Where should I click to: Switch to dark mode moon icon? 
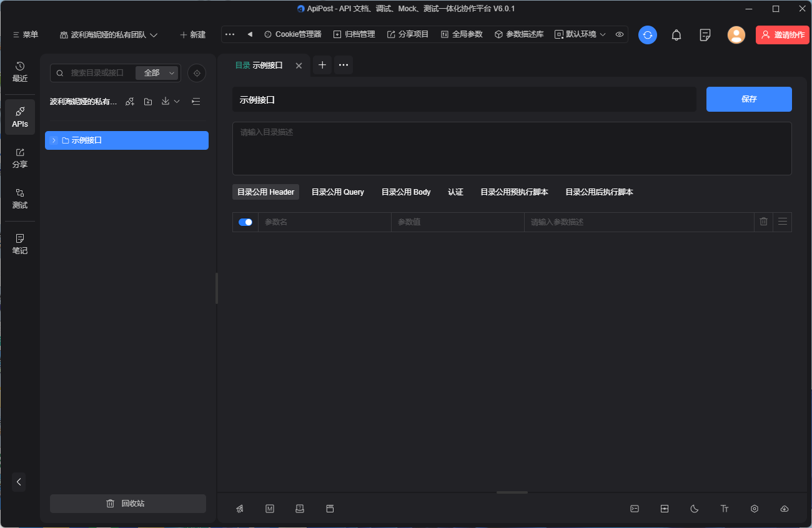point(695,509)
